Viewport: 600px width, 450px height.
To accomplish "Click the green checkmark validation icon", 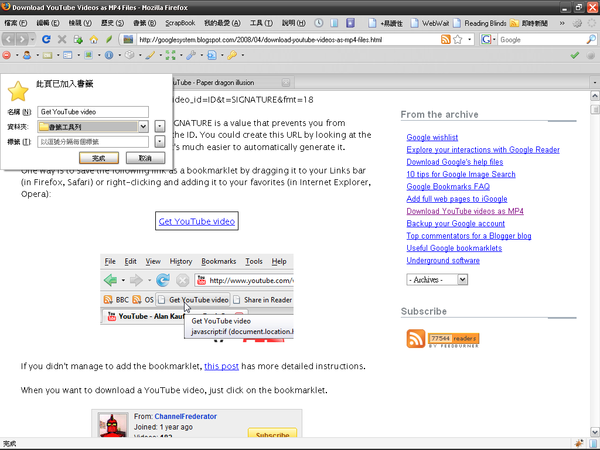I will pyautogui.click(x=574, y=55).
